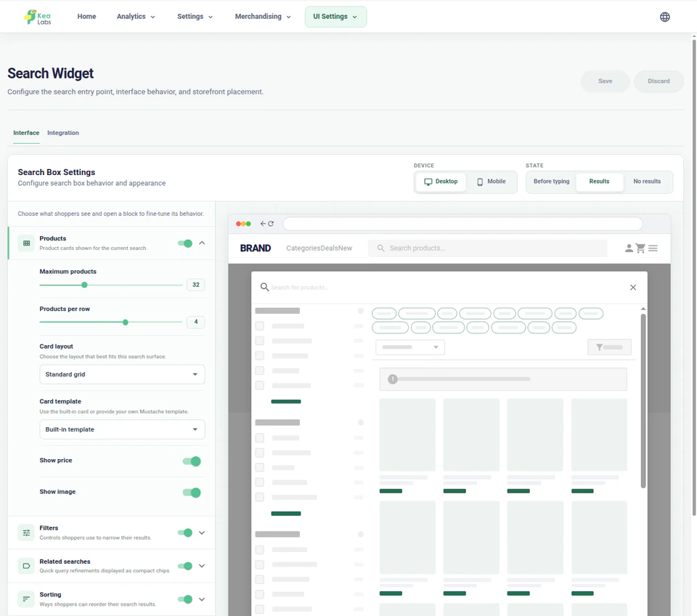
Task: Click CategoriesDealsNew in the preview
Action: point(319,248)
